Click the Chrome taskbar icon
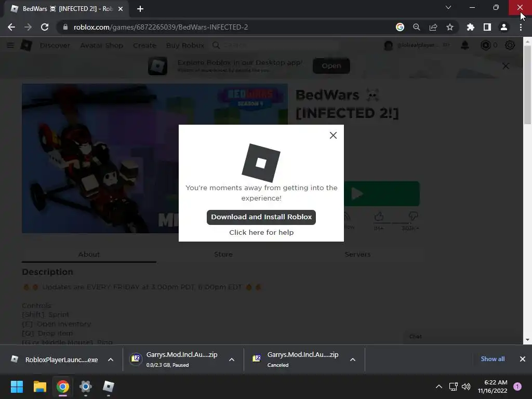The width and height of the screenshot is (532, 399). pyautogui.click(x=63, y=387)
